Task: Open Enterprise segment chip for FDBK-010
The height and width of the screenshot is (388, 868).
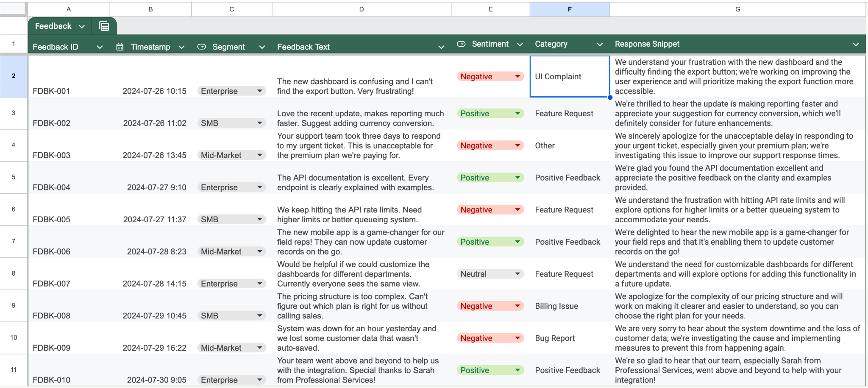Action: 231,380
